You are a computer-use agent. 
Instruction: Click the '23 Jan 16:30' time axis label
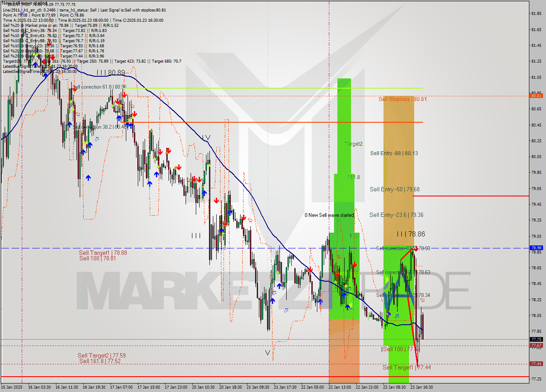point(421,387)
